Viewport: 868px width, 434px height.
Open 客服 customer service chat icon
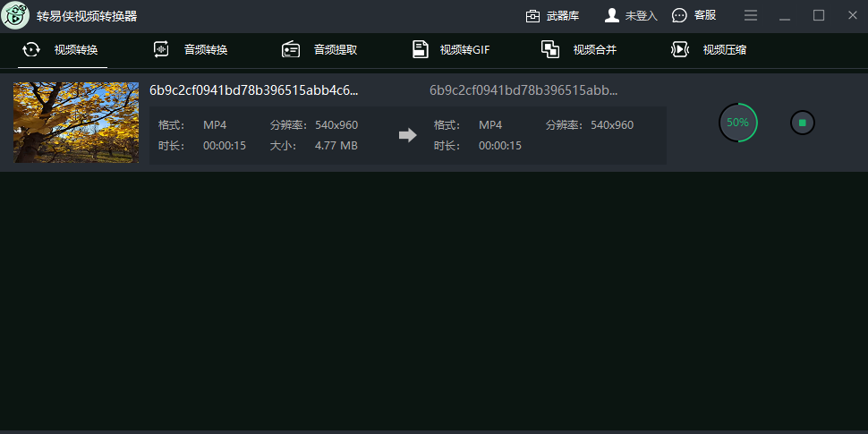click(679, 16)
